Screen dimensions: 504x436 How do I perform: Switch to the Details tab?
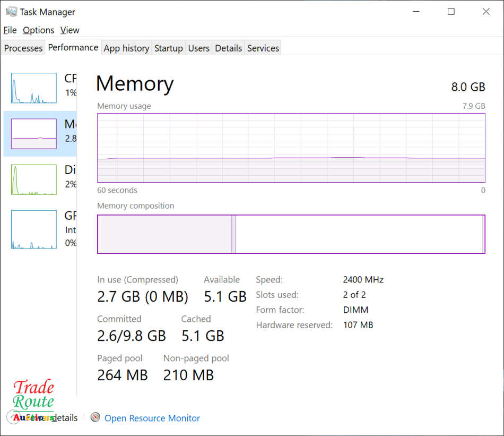click(228, 48)
